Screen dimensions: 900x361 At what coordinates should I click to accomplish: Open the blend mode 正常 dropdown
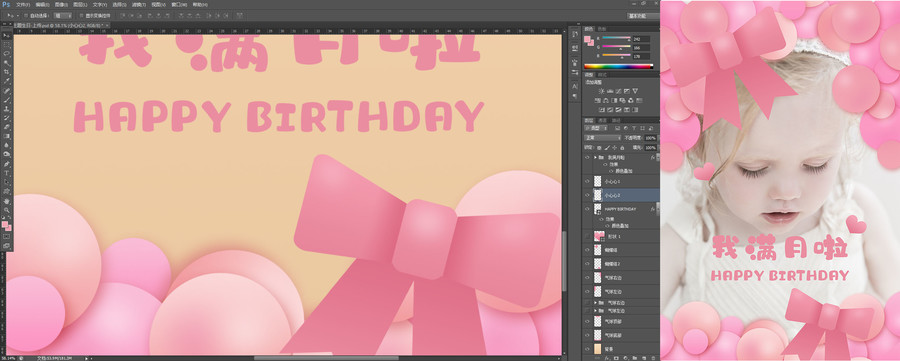tap(603, 138)
